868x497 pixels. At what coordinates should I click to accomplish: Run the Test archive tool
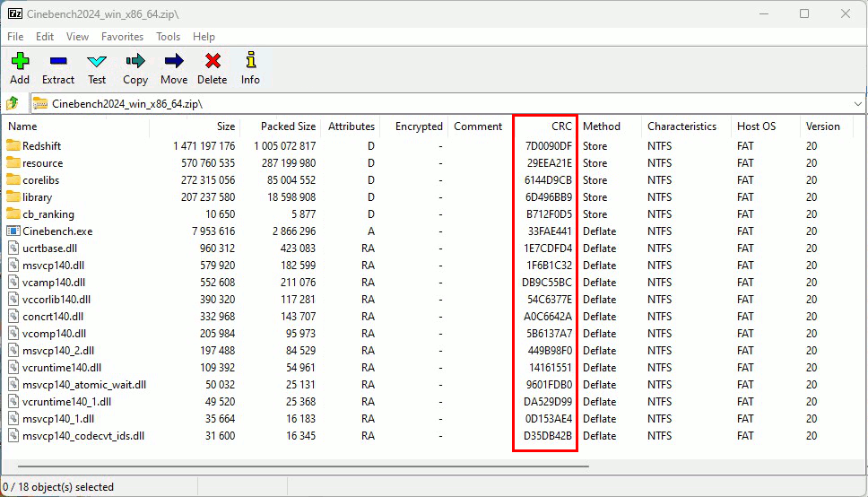97,61
